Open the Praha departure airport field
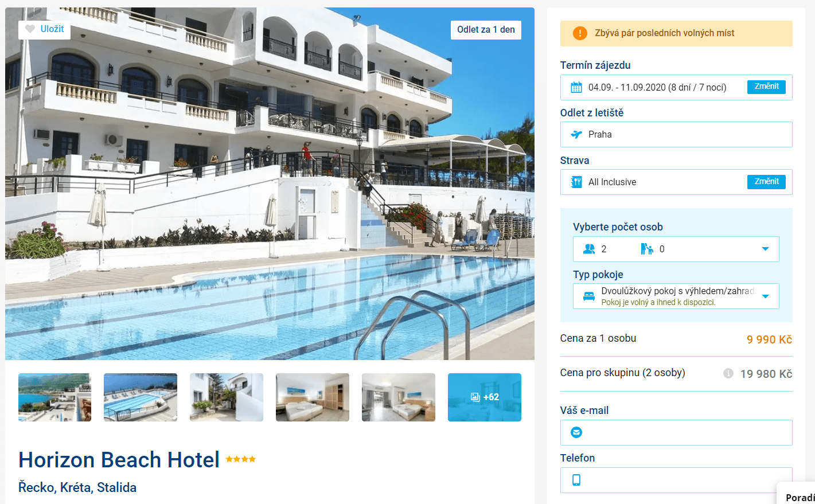The height and width of the screenshot is (504, 815). click(x=676, y=135)
